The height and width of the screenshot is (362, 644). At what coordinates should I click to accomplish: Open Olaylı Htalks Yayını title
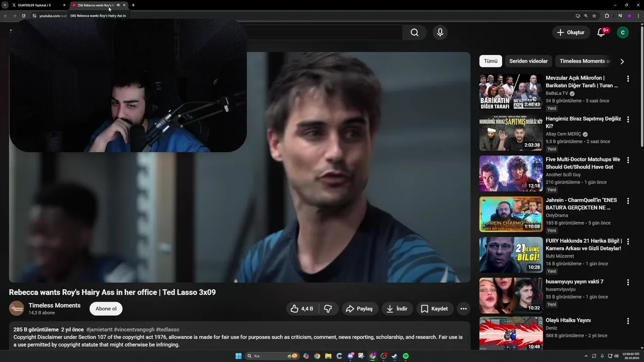point(568,320)
